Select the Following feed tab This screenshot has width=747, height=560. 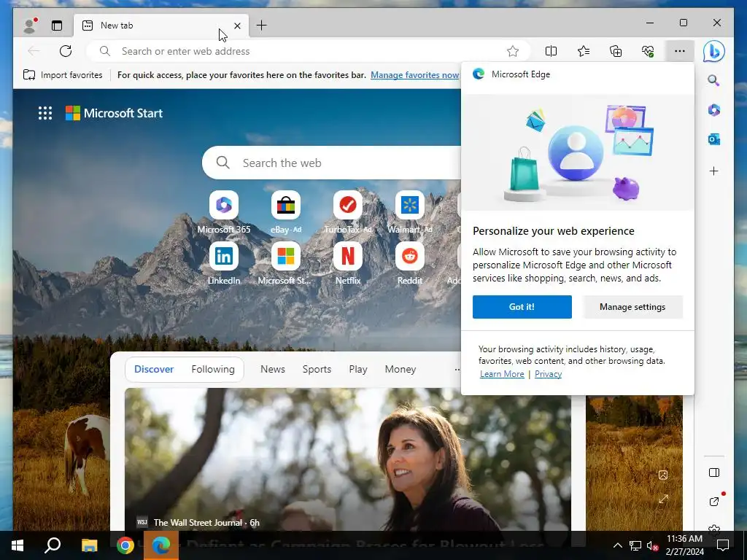tap(213, 369)
